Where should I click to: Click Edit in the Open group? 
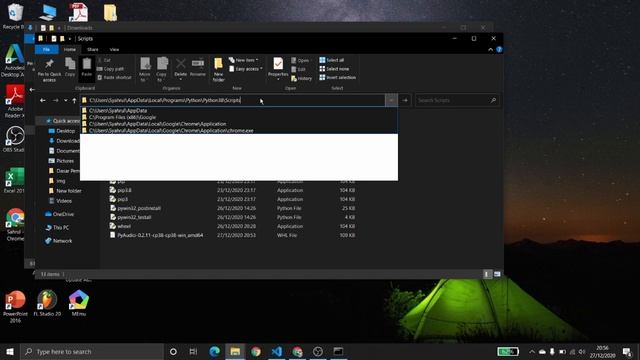click(298, 69)
